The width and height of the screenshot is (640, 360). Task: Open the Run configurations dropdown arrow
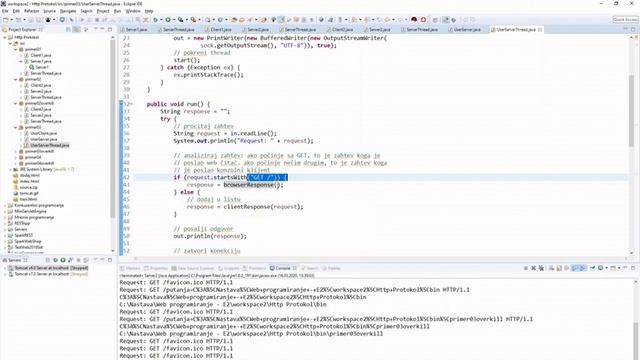[173, 20]
